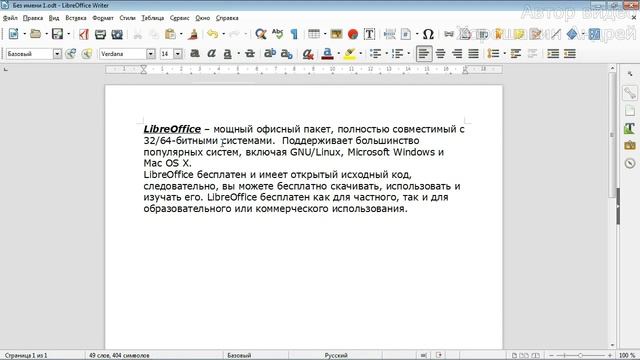Insert special character Omega symbol
The height and width of the screenshot is (360, 640).
tap(428, 34)
